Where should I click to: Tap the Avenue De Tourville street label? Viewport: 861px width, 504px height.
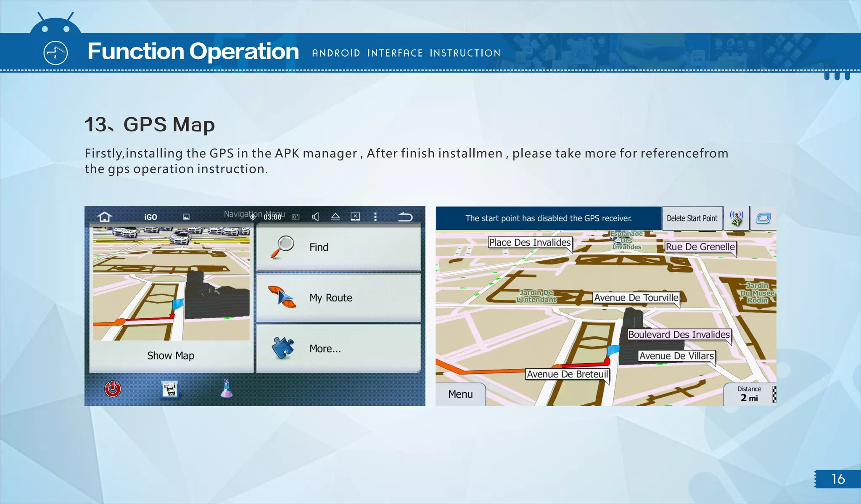tap(636, 298)
